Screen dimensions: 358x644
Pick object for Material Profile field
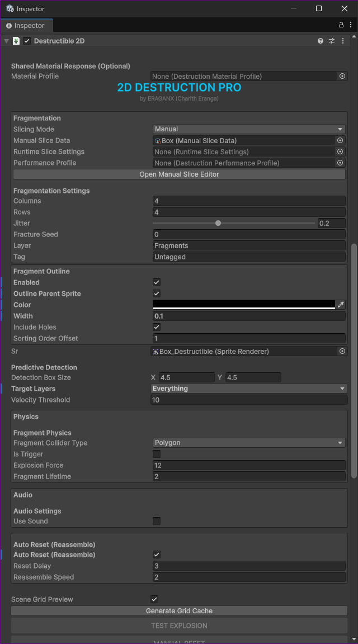[342, 76]
